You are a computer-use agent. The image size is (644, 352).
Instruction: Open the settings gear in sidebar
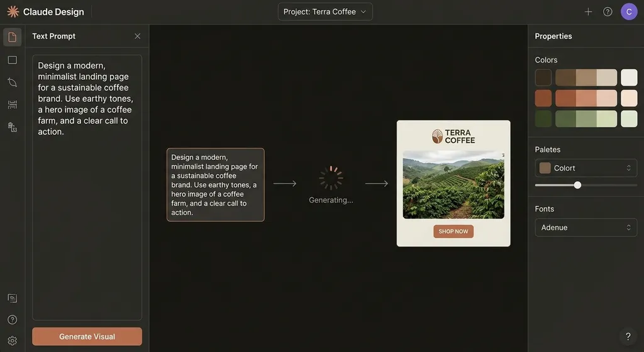(x=13, y=341)
